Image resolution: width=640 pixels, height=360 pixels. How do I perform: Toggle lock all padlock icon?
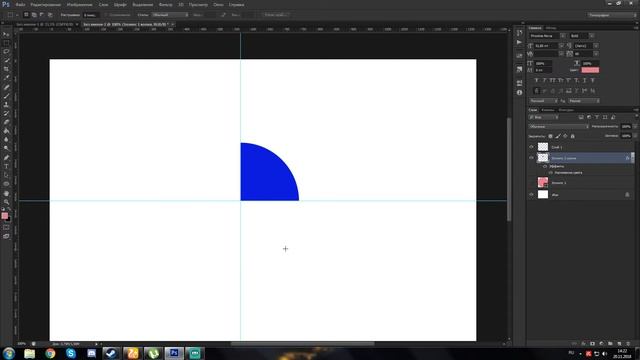572,136
